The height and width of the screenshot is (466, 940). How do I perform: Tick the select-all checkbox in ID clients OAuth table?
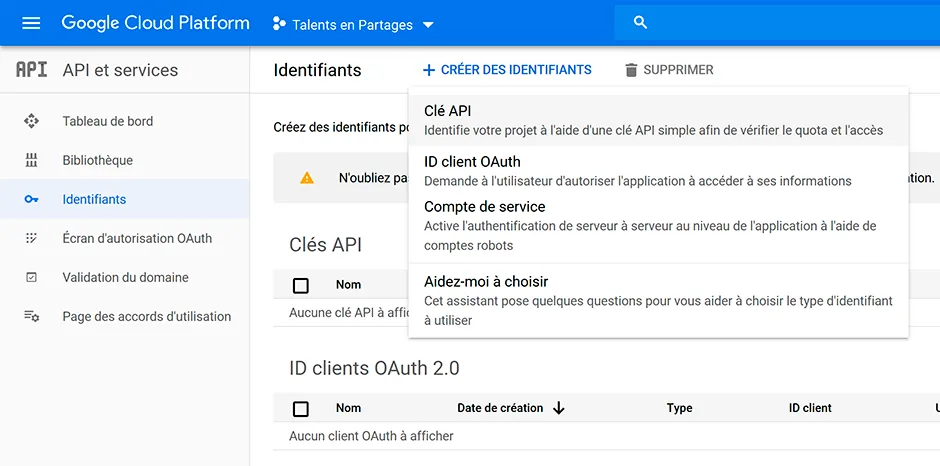pyautogui.click(x=301, y=409)
